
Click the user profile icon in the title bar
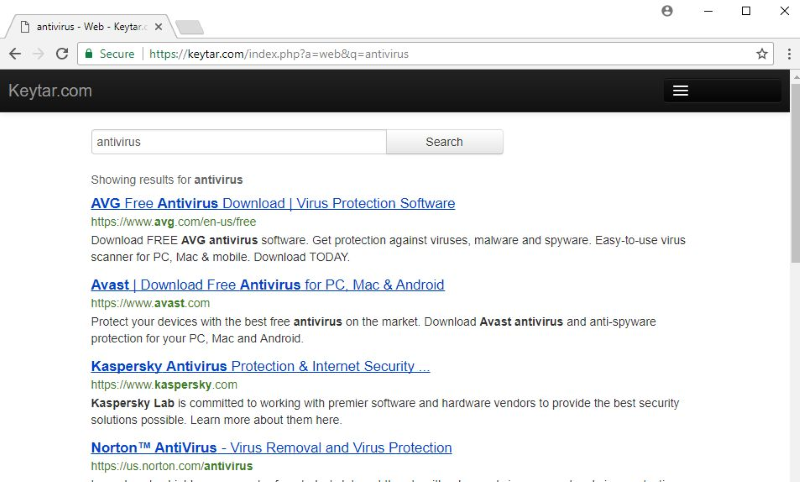(x=667, y=11)
